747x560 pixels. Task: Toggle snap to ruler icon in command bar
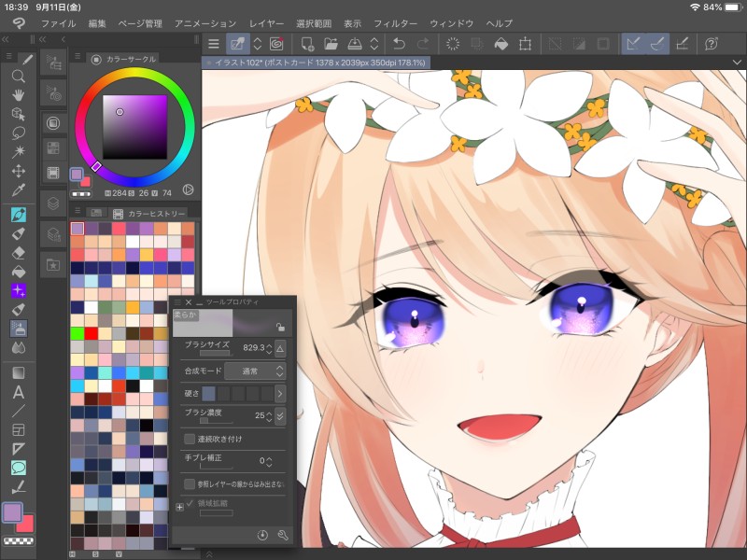coord(633,44)
